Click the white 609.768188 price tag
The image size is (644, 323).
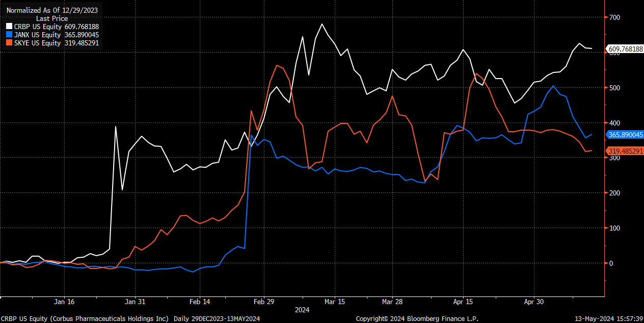[x=624, y=49]
